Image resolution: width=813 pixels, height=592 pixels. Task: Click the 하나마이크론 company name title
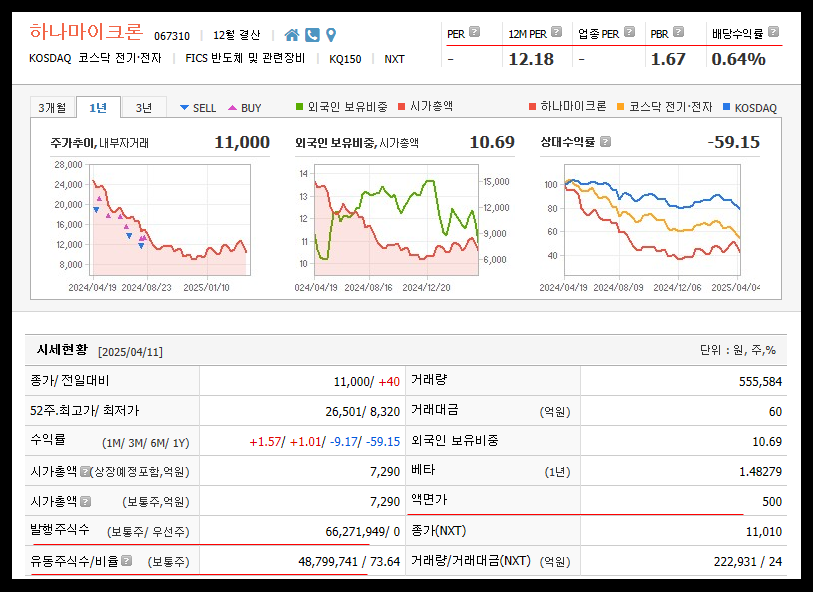point(86,32)
